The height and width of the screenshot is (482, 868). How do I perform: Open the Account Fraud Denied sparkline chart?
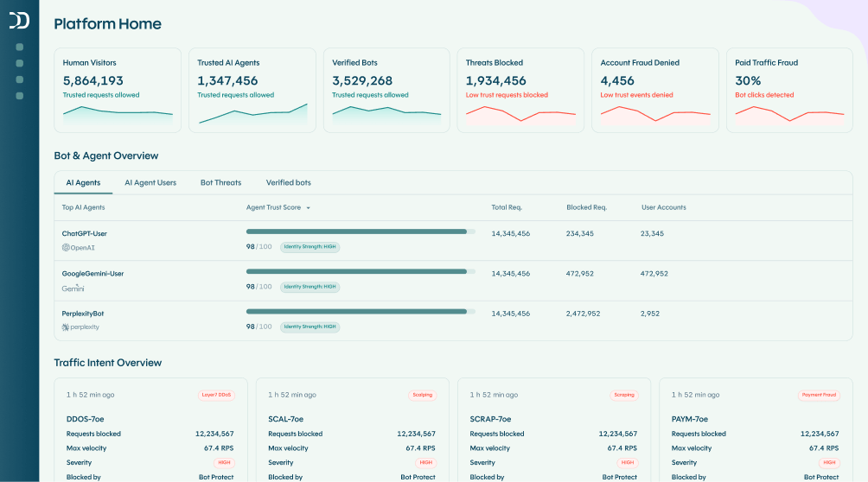(x=655, y=115)
